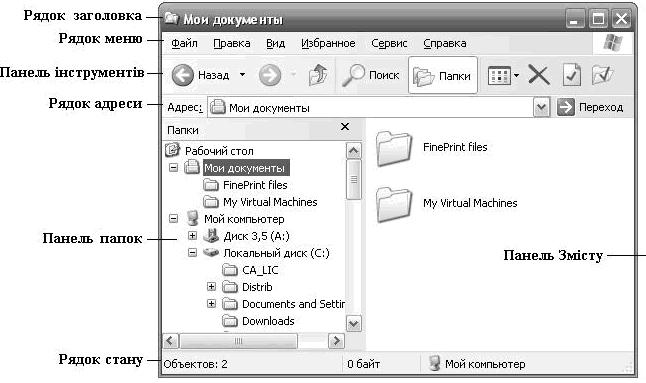The image size is (646, 383).
Task: Select My Virtual Machines in folder tree
Action: coord(270,202)
